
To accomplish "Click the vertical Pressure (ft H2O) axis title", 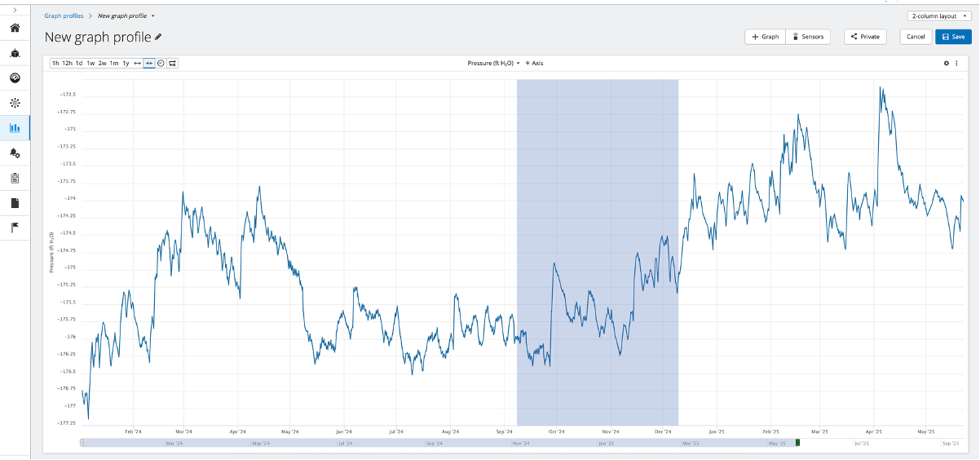I will click(52, 252).
